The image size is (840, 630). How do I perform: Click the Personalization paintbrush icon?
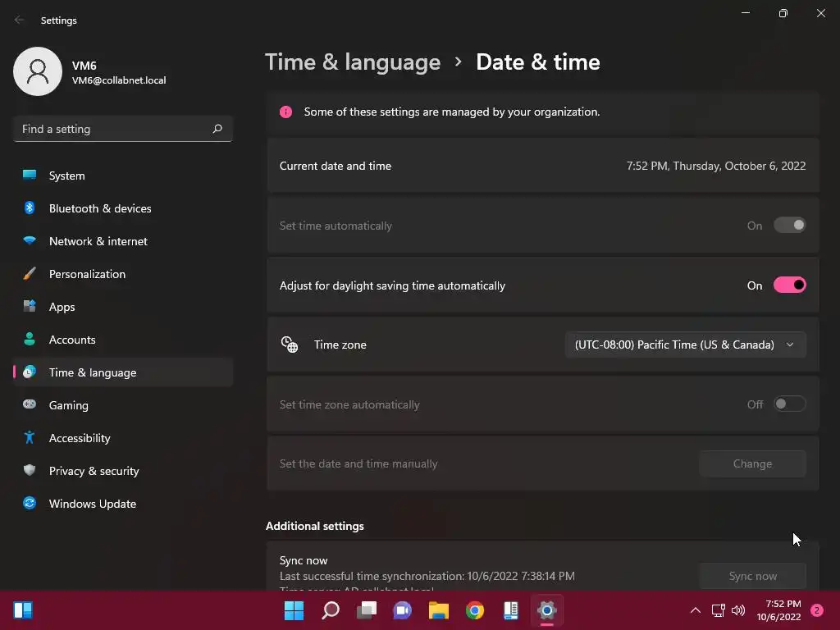coord(30,274)
